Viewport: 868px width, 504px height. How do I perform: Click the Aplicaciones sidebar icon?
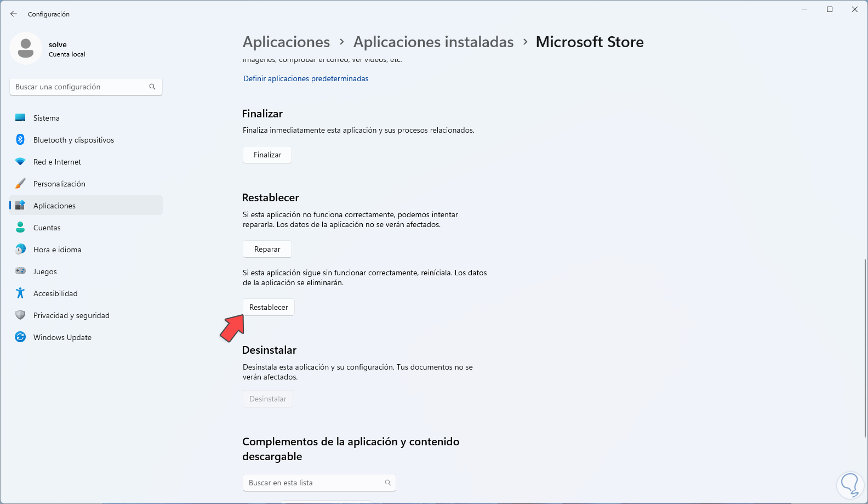coord(20,206)
